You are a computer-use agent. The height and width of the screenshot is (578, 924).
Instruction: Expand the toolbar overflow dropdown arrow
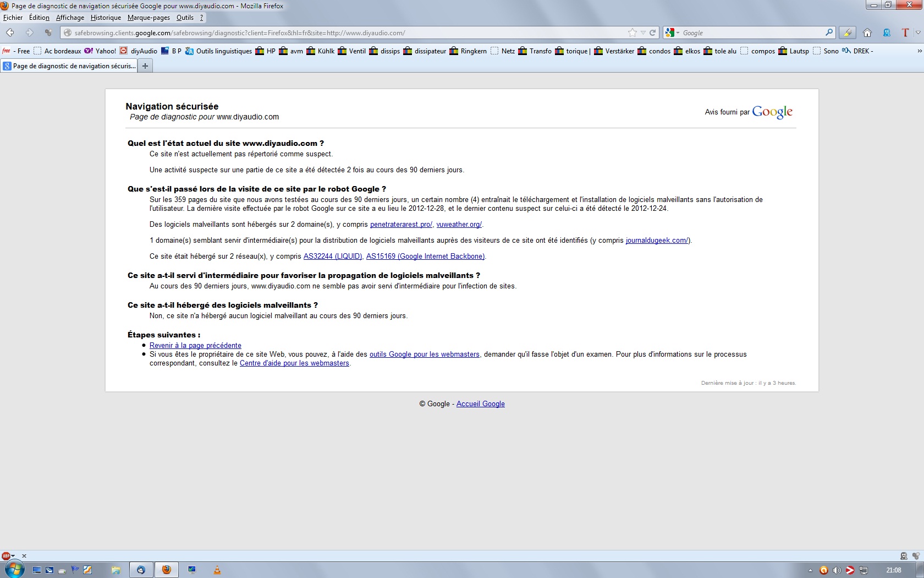click(x=918, y=32)
